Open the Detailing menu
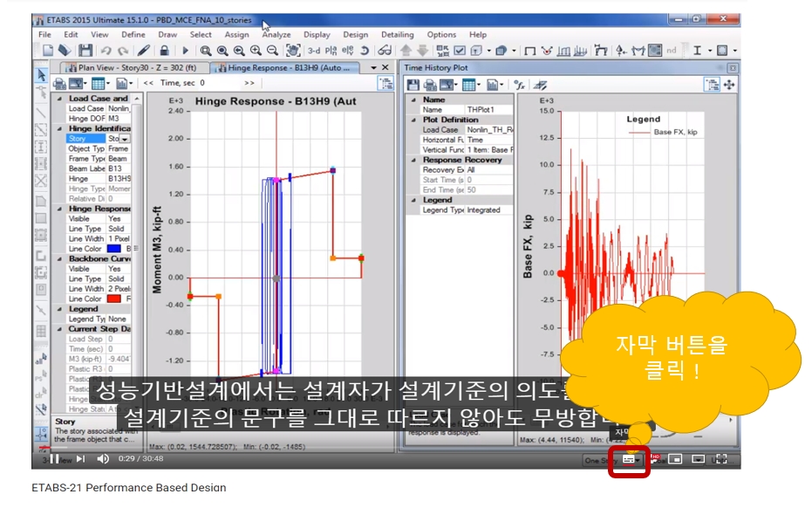 coord(397,35)
